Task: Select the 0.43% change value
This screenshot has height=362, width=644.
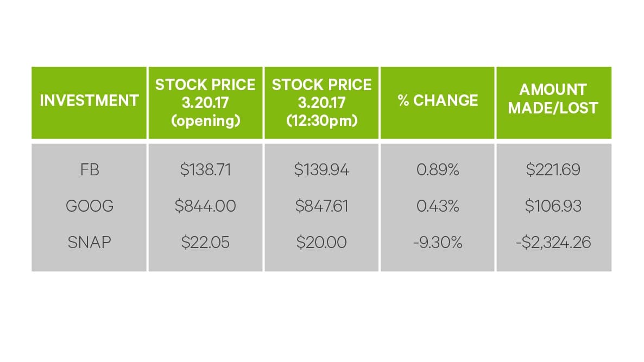Action: pyautogui.click(x=438, y=206)
